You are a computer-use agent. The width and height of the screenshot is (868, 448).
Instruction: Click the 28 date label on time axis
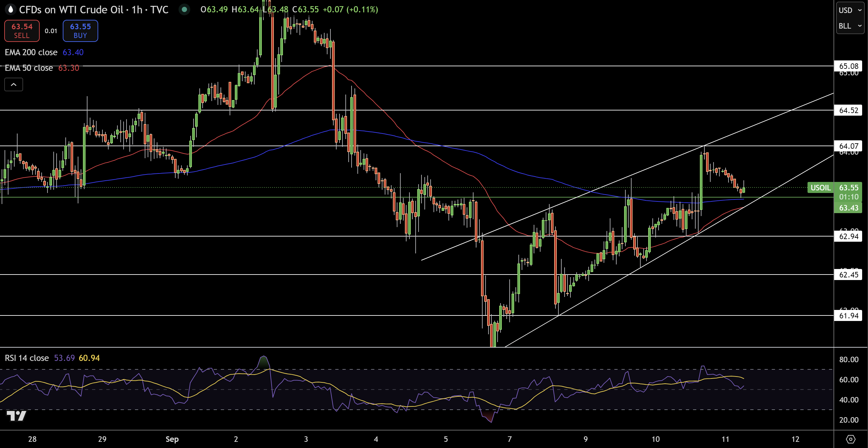32,439
